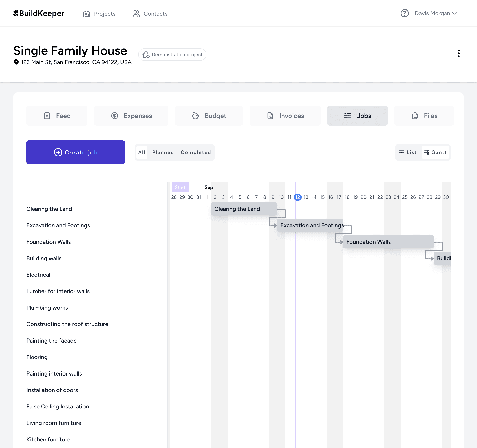
Task: Open the Davis Morgan account dropdown
Action: click(x=435, y=13)
